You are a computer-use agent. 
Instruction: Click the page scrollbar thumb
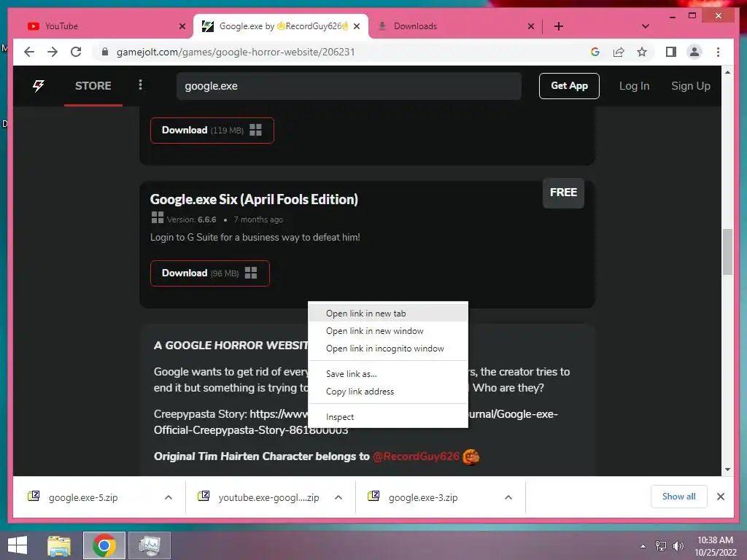(727, 252)
